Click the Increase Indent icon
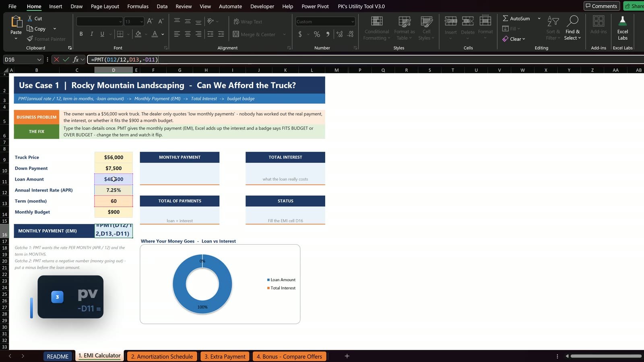This screenshot has height=362, width=644. [x=221, y=34]
